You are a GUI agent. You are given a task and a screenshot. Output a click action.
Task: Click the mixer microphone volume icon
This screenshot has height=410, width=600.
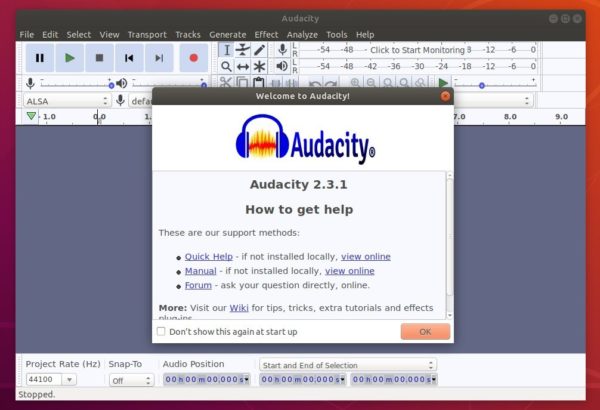30,83
